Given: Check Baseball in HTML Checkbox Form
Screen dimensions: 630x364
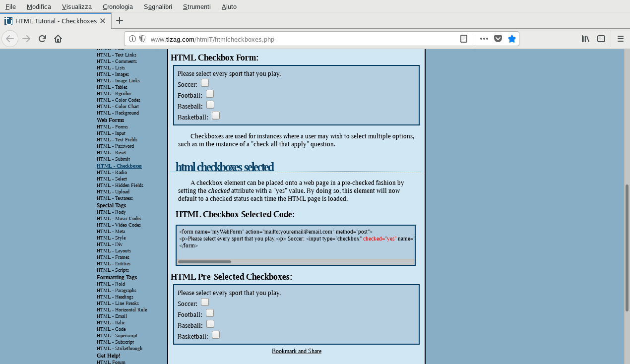Looking at the screenshot, I should coord(210,105).
